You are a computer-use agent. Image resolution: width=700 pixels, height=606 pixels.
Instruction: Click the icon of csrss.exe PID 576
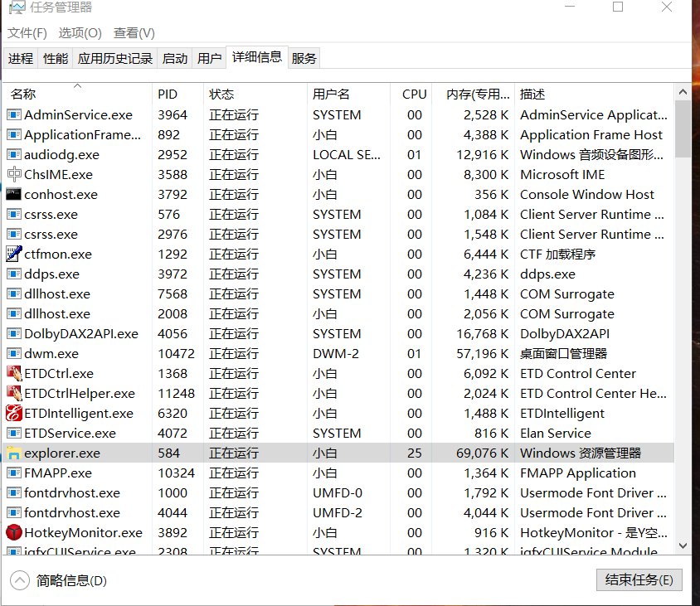tap(14, 215)
